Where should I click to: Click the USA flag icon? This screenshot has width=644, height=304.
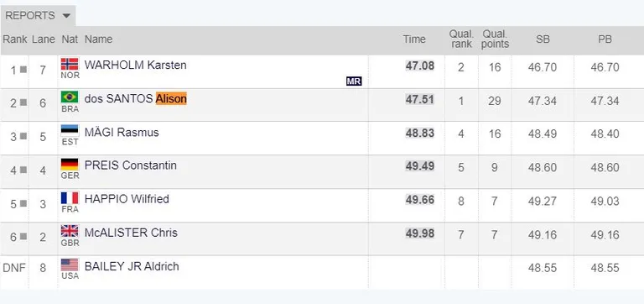[x=70, y=265]
